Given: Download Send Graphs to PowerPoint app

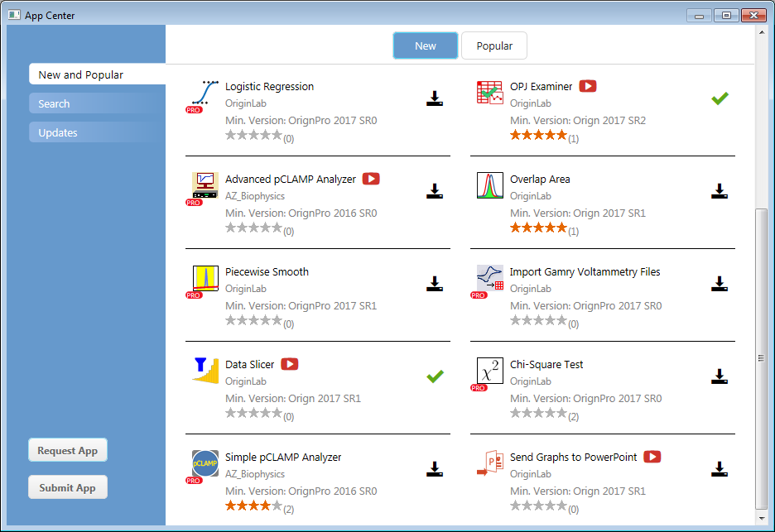Looking at the screenshot, I should pyautogui.click(x=720, y=469).
